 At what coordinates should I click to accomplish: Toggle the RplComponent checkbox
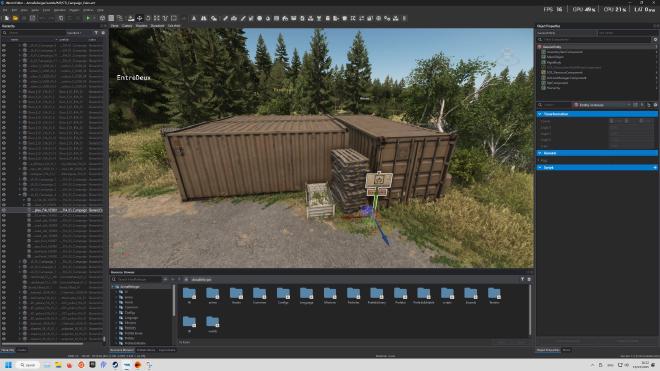543,83
